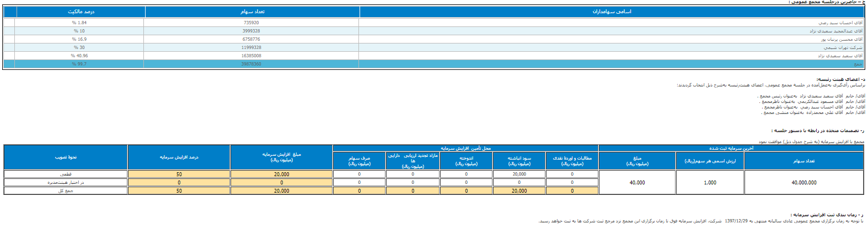This screenshot has height=229, width=868.
Task: Click the 'مبلغ افزایش سرمایه' column header
Action: [x=281, y=157]
